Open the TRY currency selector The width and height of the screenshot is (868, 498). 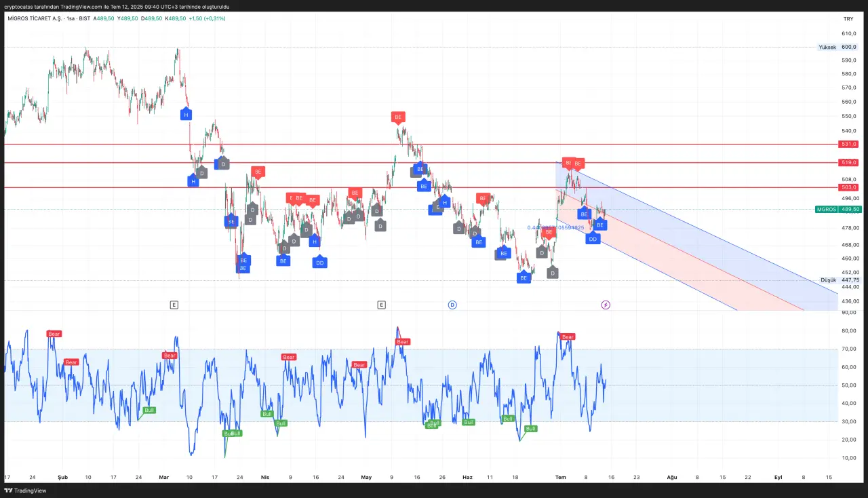[x=848, y=19]
